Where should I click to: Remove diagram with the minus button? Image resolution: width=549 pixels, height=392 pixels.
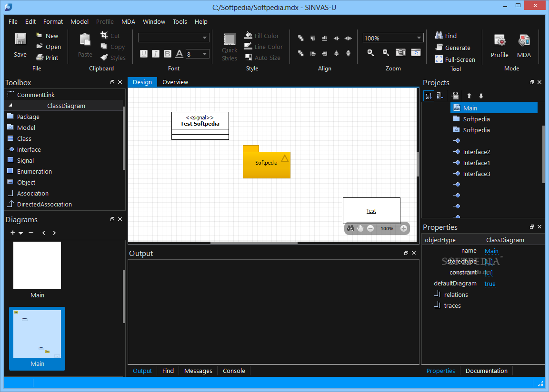coord(31,233)
